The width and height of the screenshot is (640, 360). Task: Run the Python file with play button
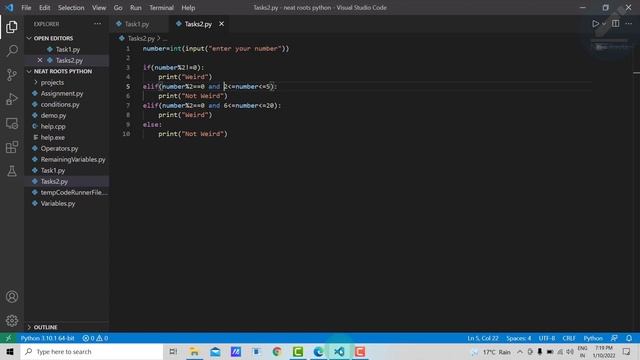596,24
